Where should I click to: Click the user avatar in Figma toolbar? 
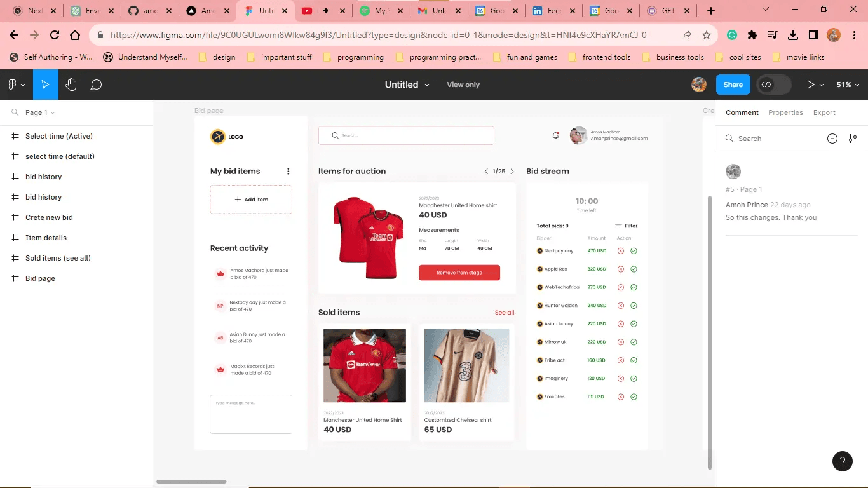click(x=699, y=85)
